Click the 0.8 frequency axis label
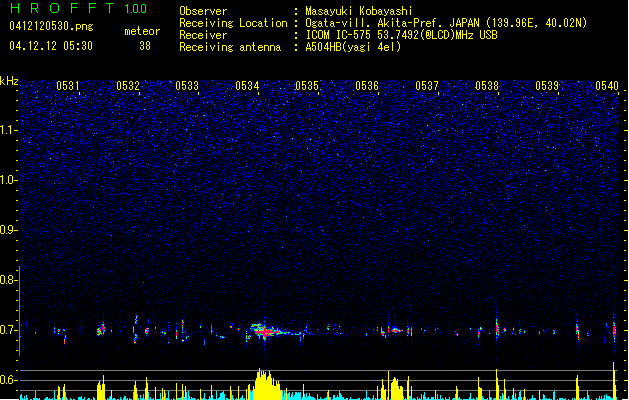This screenshot has width=629, height=400. [x=9, y=280]
